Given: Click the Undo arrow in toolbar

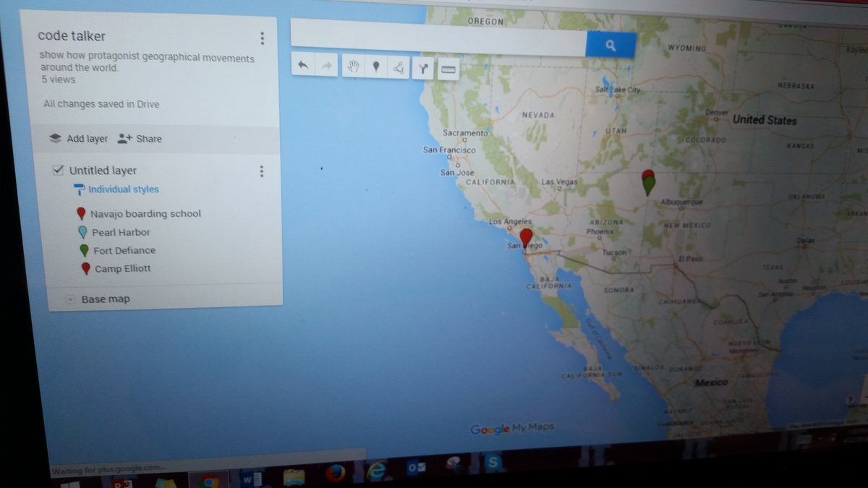Looking at the screenshot, I should point(303,66).
